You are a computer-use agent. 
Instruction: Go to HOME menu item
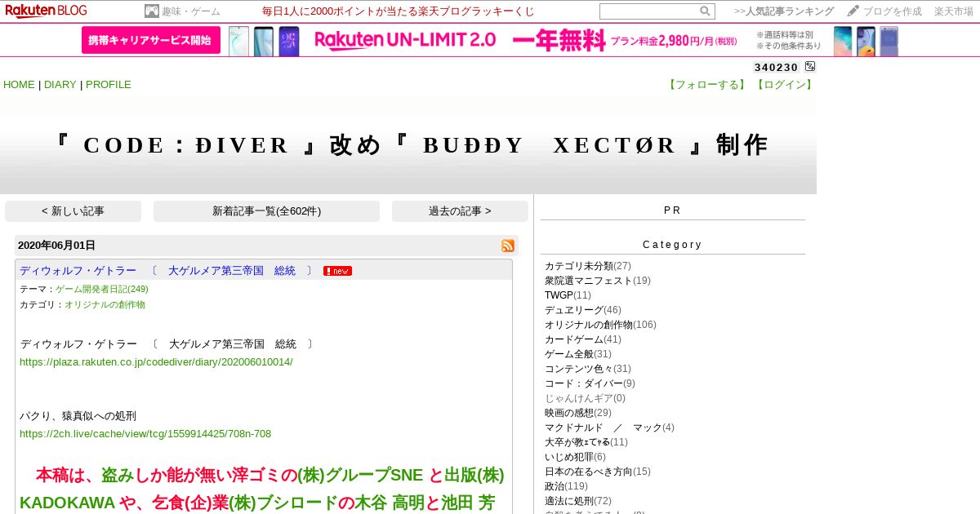[x=19, y=85]
